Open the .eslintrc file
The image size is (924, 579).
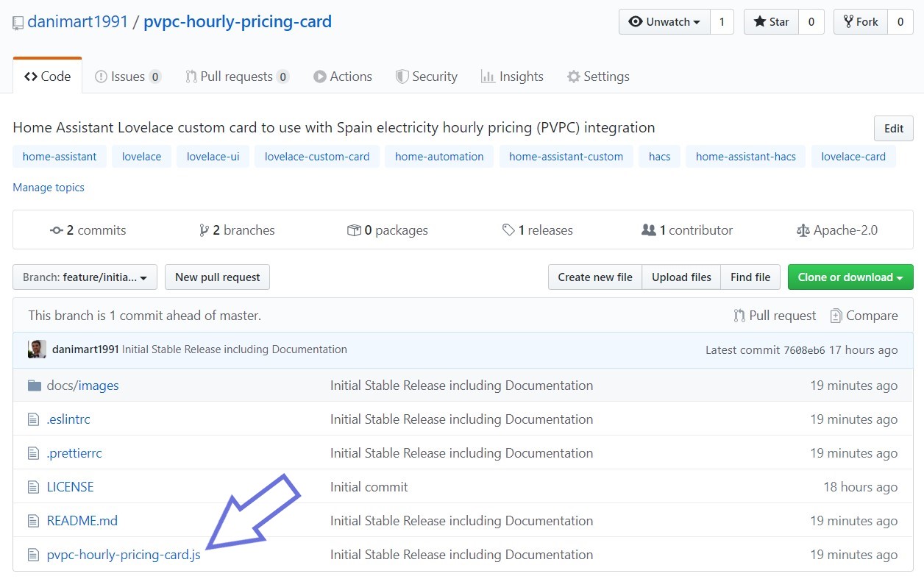point(68,419)
